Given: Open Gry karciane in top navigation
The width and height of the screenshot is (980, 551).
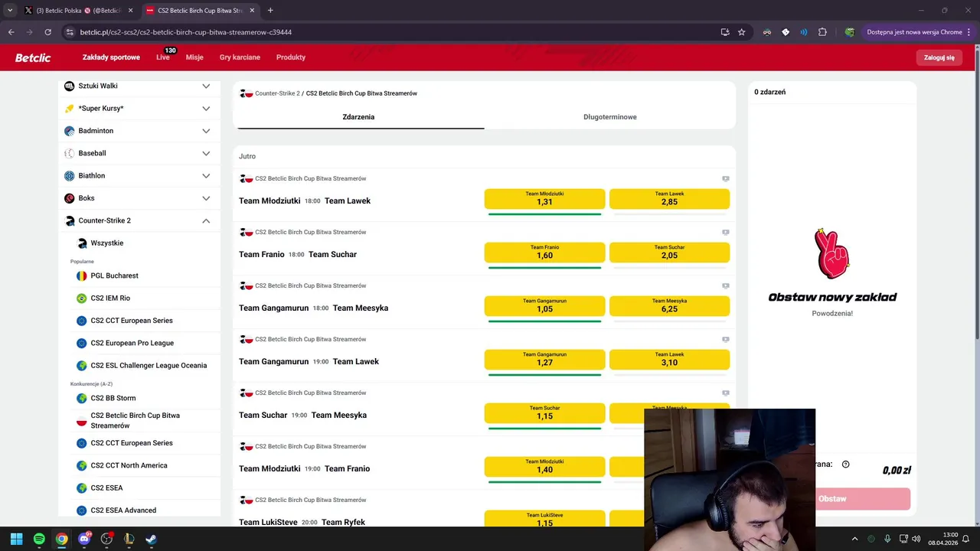Looking at the screenshot, I should point(240,57).
